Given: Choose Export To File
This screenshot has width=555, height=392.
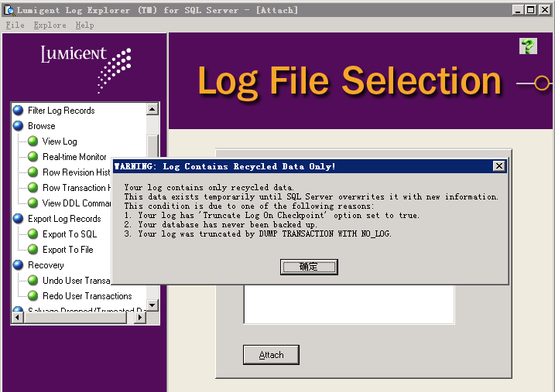Looking at the screenshot, I should coord(67,250).
